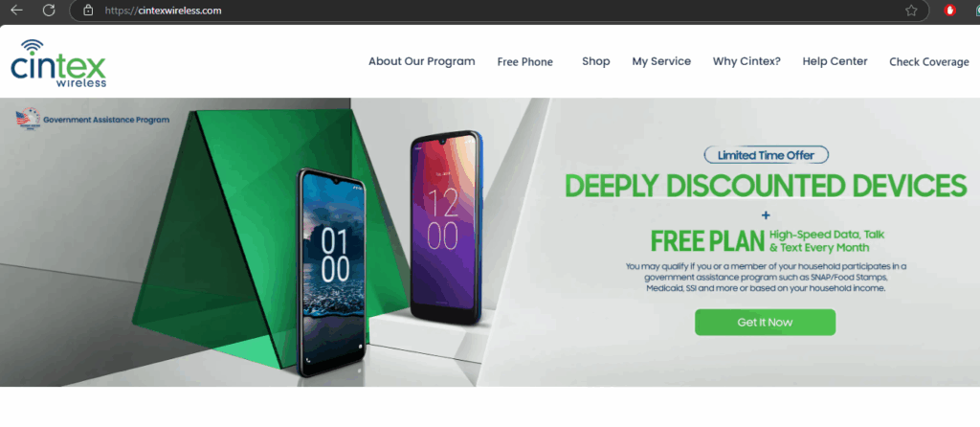
Task: Click the blue plus sign graphic
Action: click(x=766, y=215)
